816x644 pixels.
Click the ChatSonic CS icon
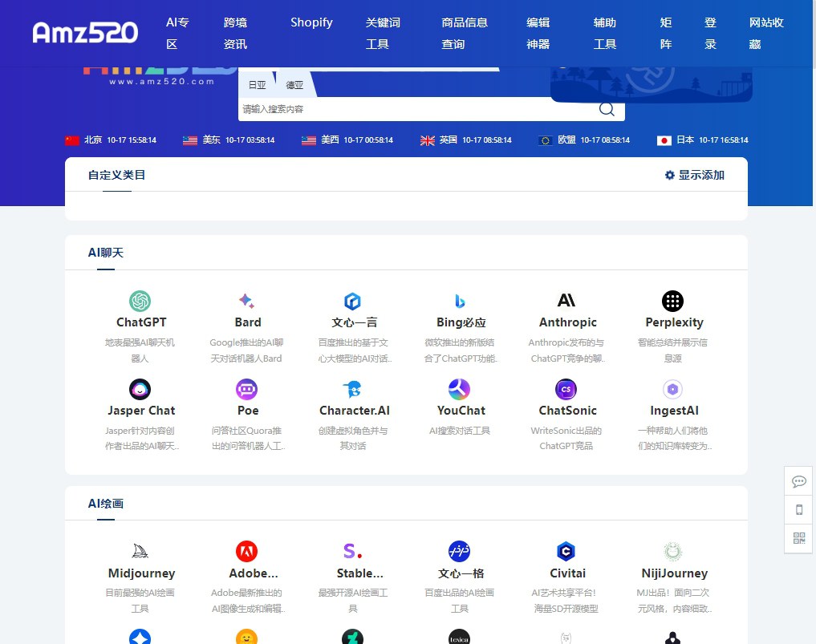566,389
